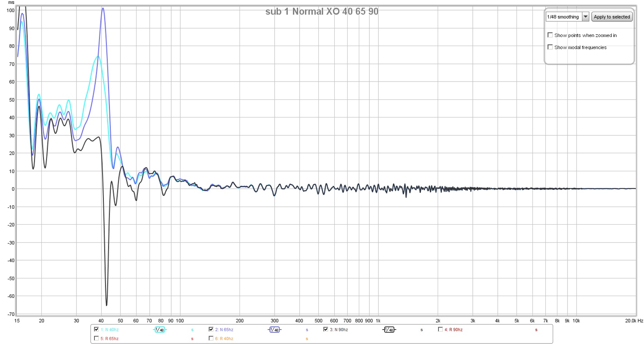This screenshot has width=644, height=344.
Task: Uncheck the 1: N 40hz trace checkbox
Action: click(x=96, y=330)
